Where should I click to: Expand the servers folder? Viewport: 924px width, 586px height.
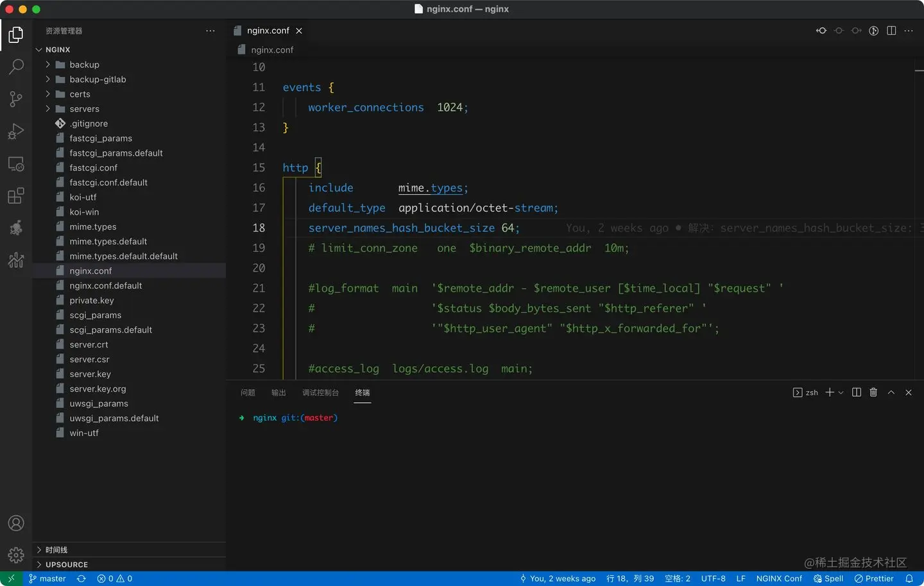(129, 109)
